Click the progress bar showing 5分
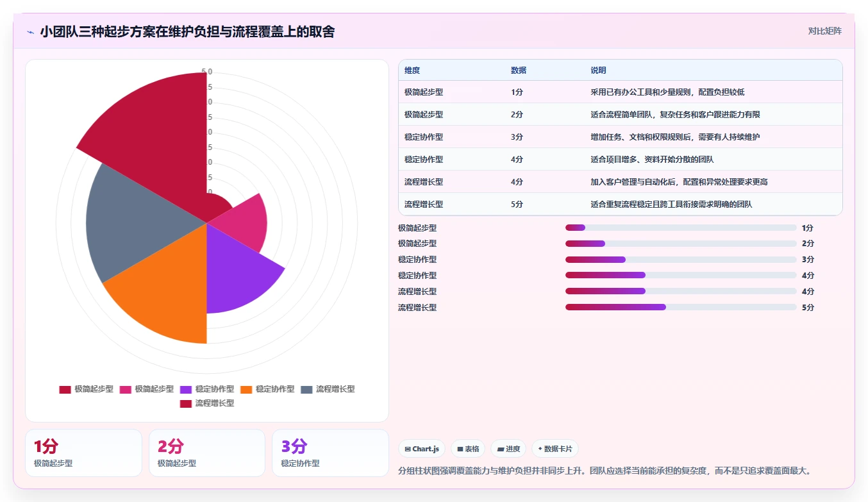868x502 pixels. [x=681, y=307]
